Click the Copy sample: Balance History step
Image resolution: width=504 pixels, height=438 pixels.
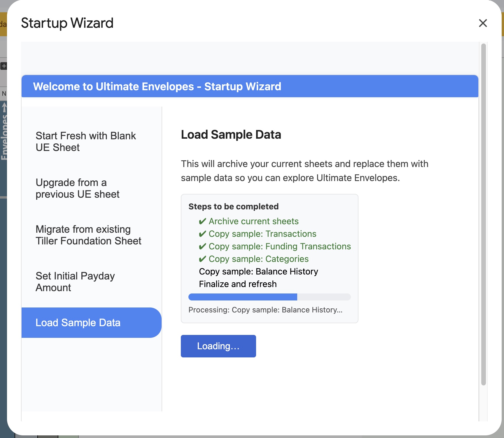click(258, 272)
